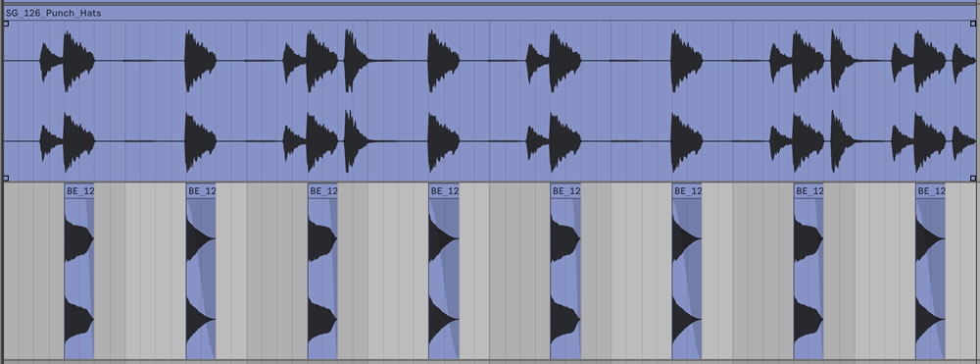The image size is (980, 364).
Task: Select the seventh BE_12 clip header
Action: [808, 190]
